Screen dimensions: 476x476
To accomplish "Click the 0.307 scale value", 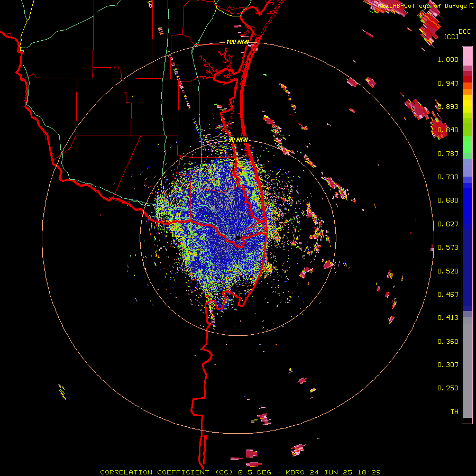I will 448,365.
